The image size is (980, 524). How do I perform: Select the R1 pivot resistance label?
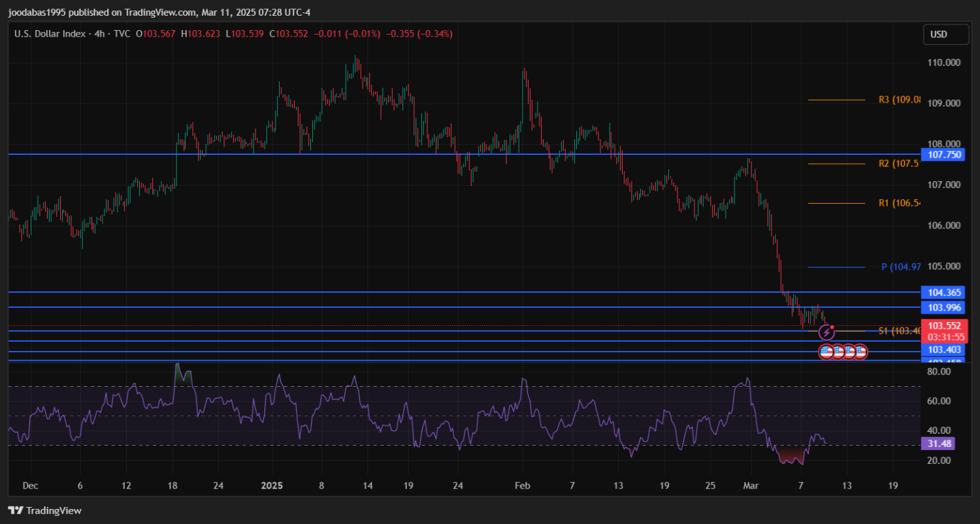(x=899, y=203)
